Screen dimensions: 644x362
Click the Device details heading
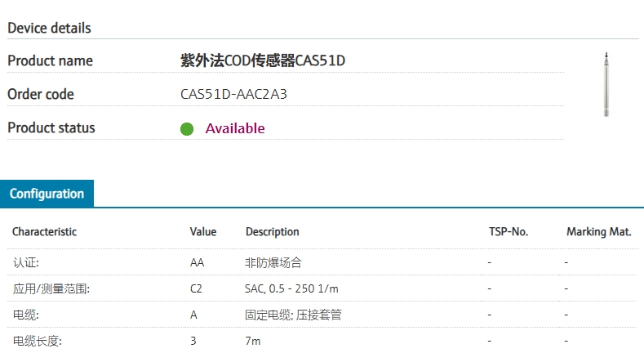tap(49, 28)
